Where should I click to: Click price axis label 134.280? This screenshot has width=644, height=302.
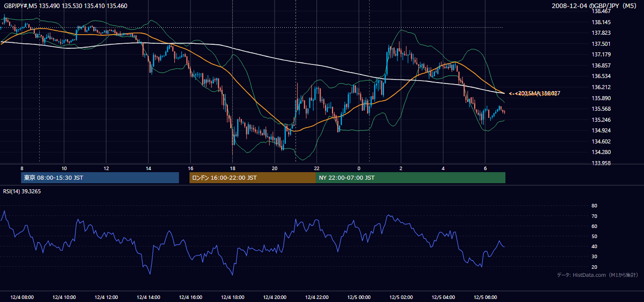(601, 152)
